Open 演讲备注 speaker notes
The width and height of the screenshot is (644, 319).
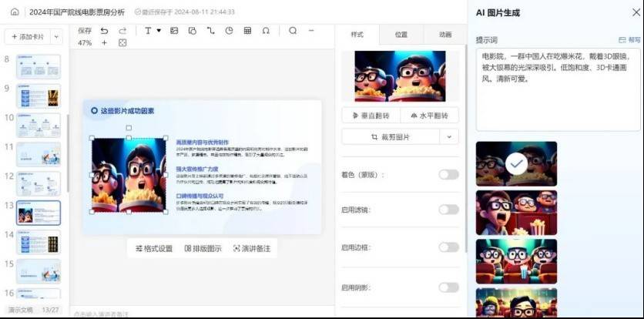tap(252, 248)
